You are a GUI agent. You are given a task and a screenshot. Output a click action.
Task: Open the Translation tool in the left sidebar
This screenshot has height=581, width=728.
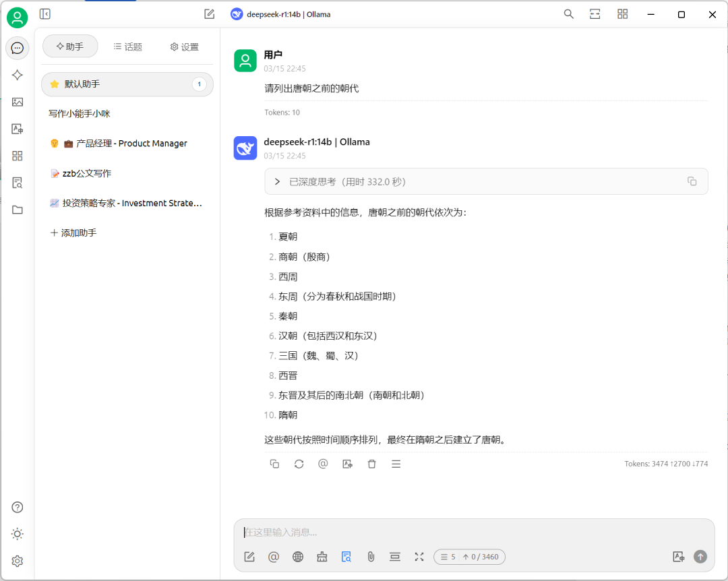pos(17,129)
